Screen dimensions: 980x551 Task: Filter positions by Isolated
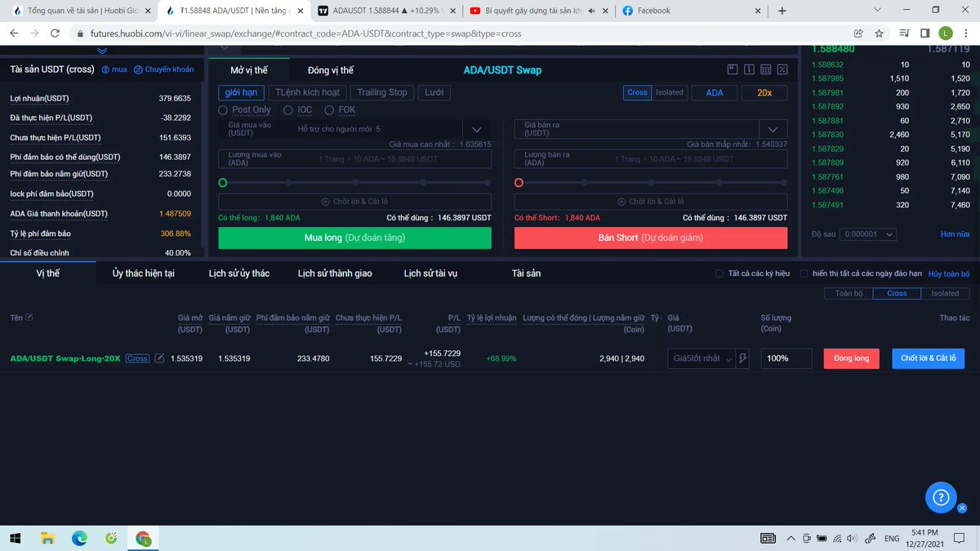pos(945,293)
